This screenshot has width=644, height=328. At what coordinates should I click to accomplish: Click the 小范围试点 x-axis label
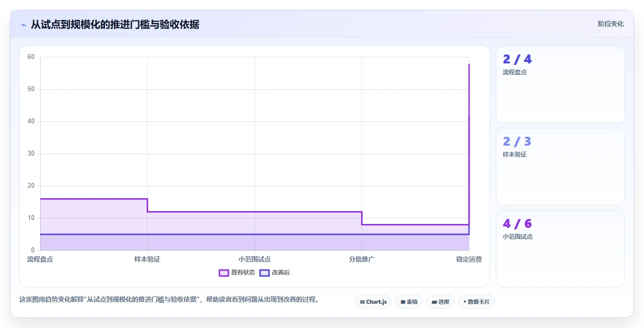click(x=255, y=259)
